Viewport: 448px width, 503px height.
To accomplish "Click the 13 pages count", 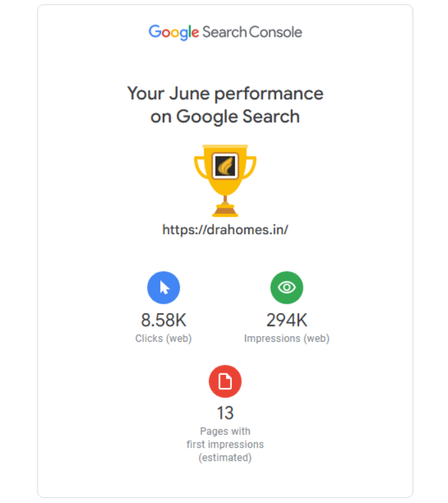I will point(225,413).
